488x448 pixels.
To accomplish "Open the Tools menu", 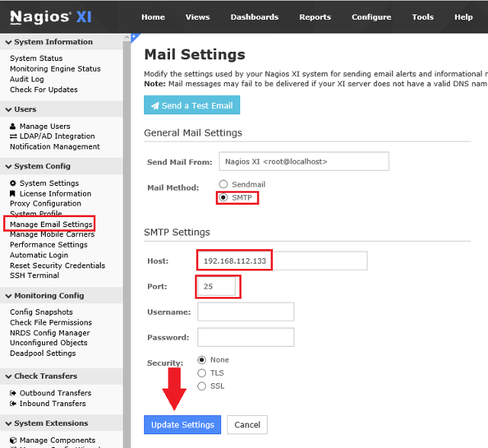I will point(423,17).
